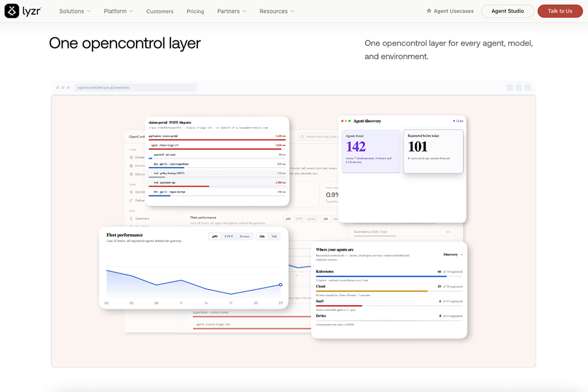
Task: Click the Estate sidebar grid icon
Action: pyautogui.click(x=131, y=157)
